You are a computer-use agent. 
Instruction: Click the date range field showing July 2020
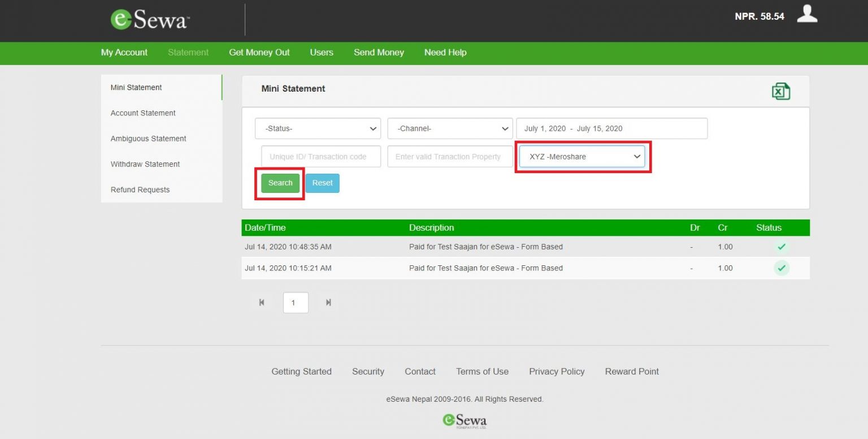pyautogui.click(x=612, y=128)
